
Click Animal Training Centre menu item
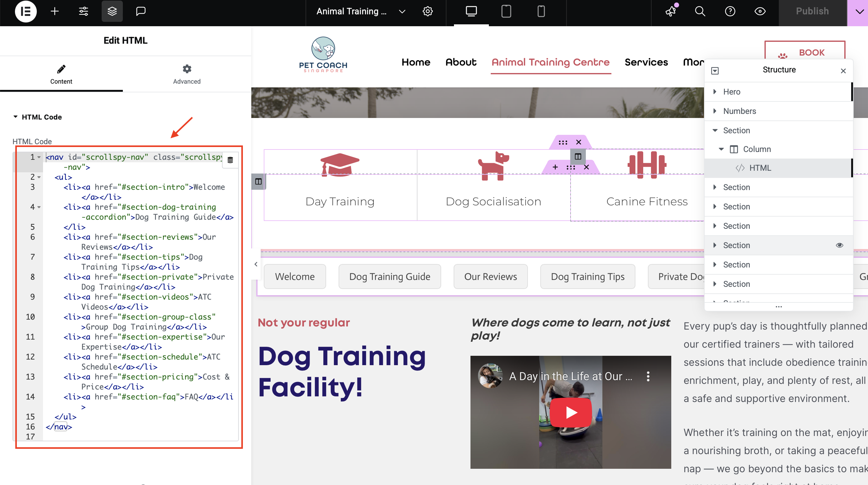click(x=551, y=62)
